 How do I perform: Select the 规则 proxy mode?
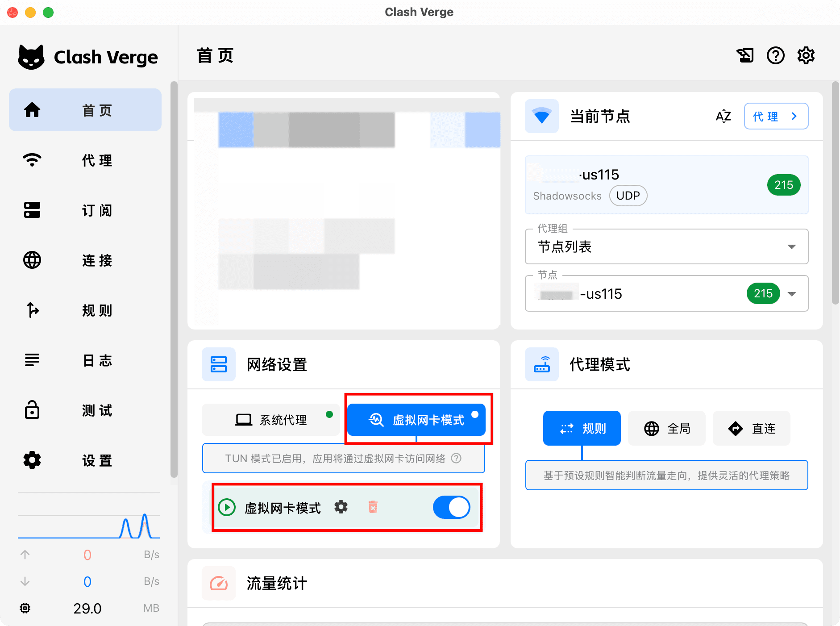(x=582, y=429)
